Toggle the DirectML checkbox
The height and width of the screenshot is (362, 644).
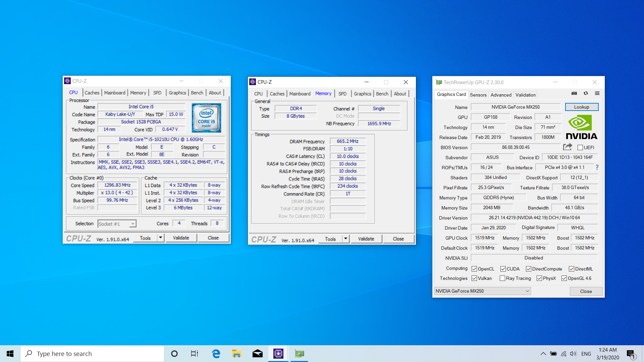point(572,269)
